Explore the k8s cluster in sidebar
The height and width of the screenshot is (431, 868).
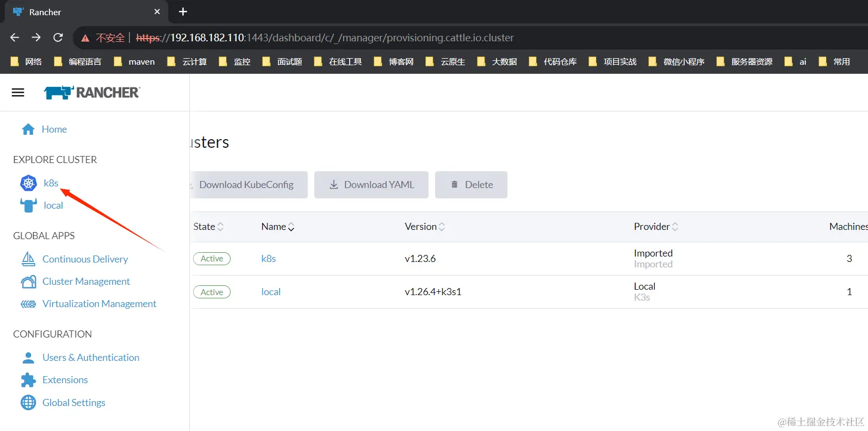51,183
